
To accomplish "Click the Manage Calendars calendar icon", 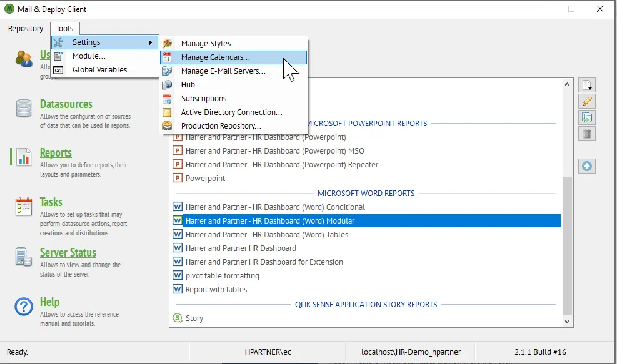I will click(x=168, y=57).
